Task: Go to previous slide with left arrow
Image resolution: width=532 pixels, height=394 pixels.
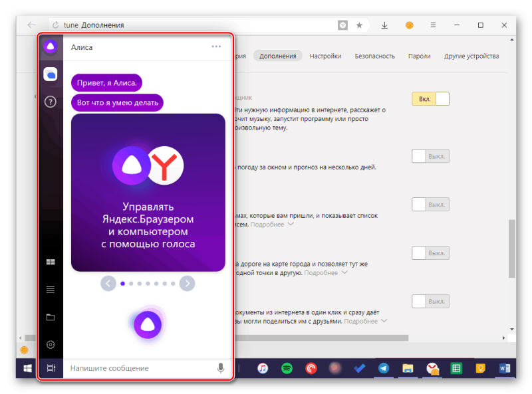Action: click(x=108, y=284)
